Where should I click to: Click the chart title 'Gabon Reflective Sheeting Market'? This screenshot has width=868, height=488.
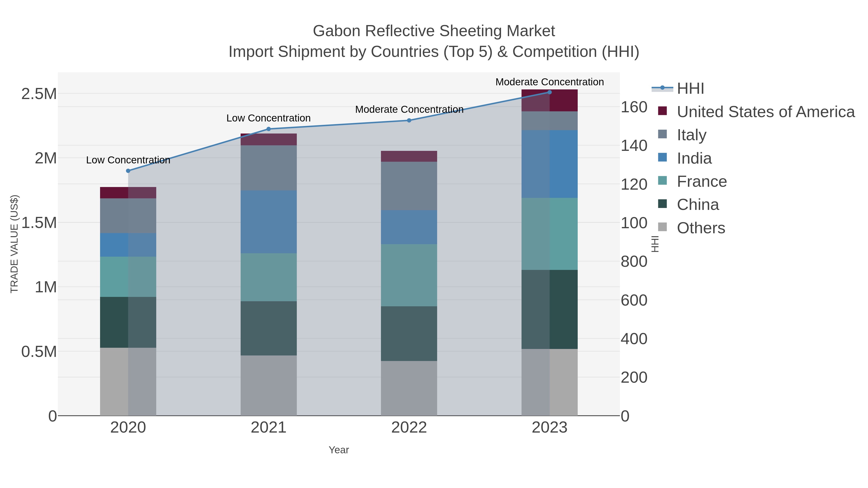coord(434,31)
